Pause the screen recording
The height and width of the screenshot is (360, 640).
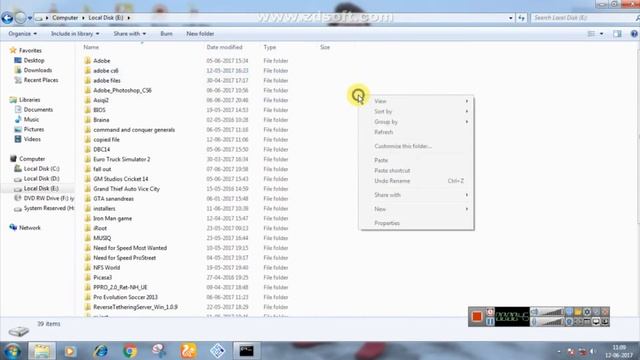pyautogui.click(x=490, y=322)
